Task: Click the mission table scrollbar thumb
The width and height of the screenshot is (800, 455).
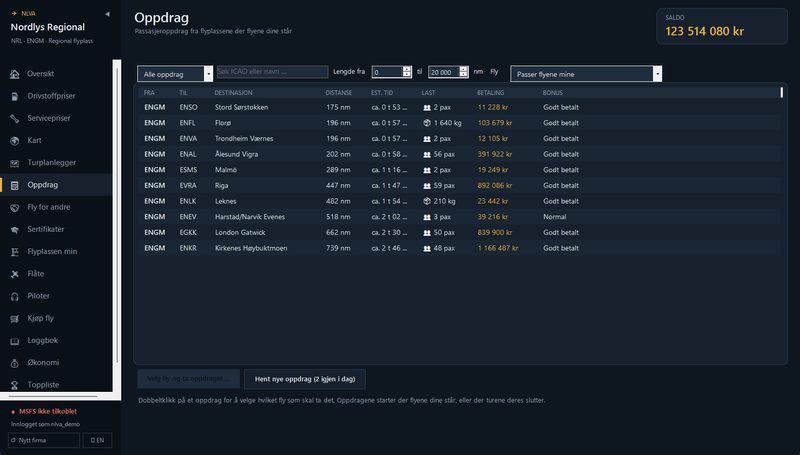Action: click(x=781, y=92)
